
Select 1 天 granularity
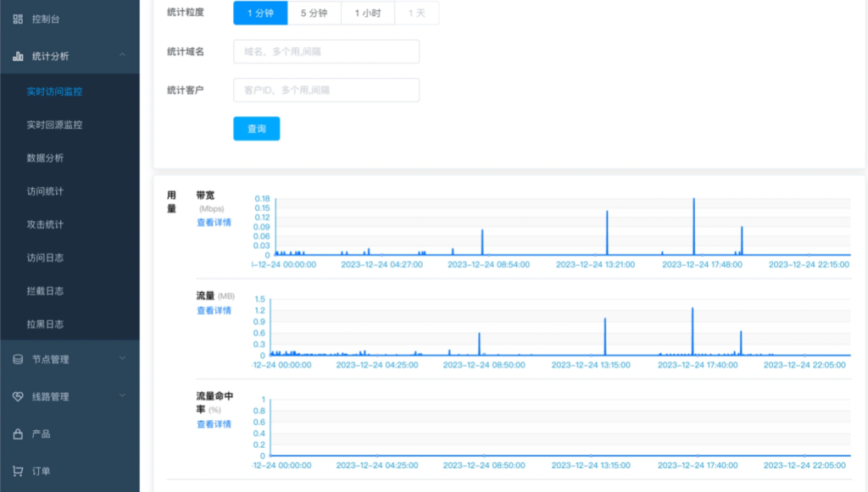(417, 13)
